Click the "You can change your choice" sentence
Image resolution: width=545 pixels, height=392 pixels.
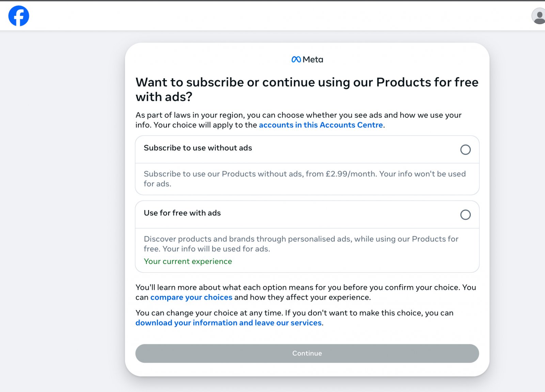(x=294, y=313)
